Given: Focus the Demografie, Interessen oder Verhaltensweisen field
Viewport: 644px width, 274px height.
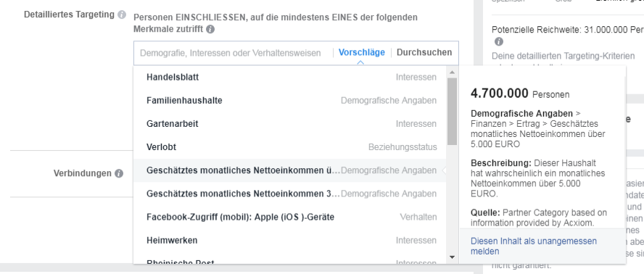Looking at the screenshot, I should [231, 53].
